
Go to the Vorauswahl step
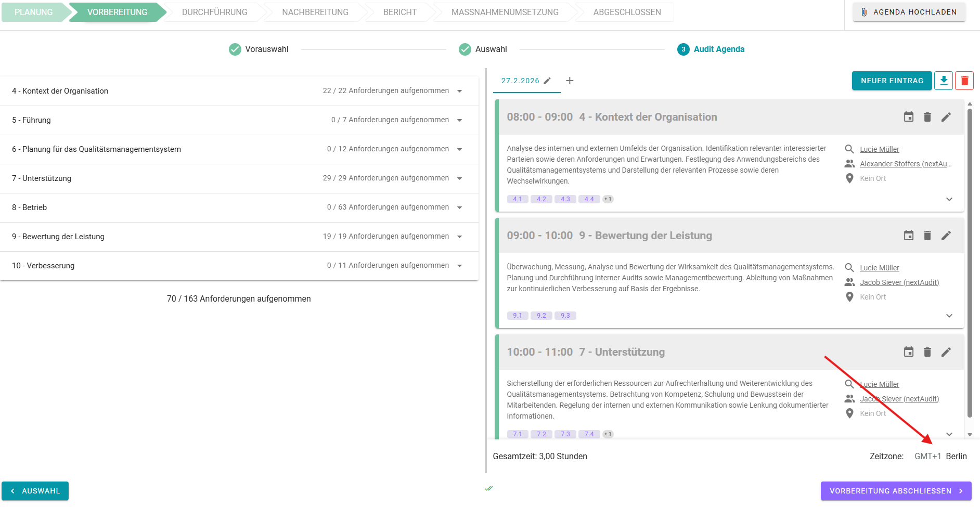pyautogui.click(x=259, y=49)
